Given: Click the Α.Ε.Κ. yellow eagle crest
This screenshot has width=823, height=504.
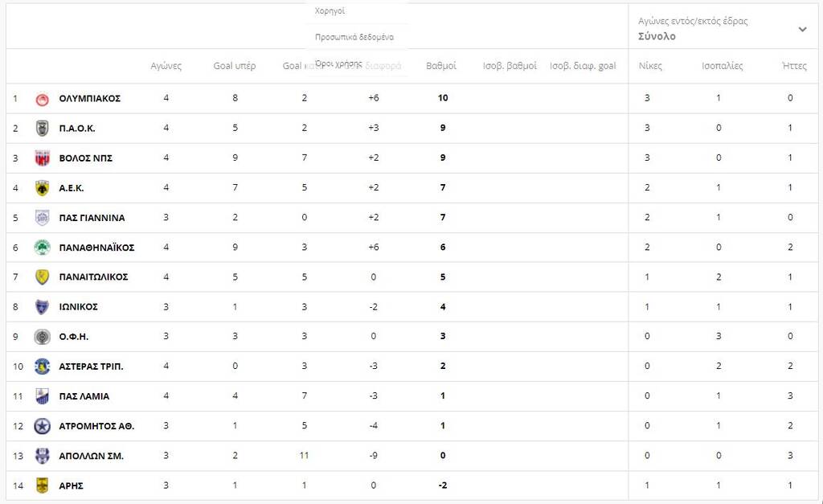Looking at the screenshot, I should coord(43,188).
